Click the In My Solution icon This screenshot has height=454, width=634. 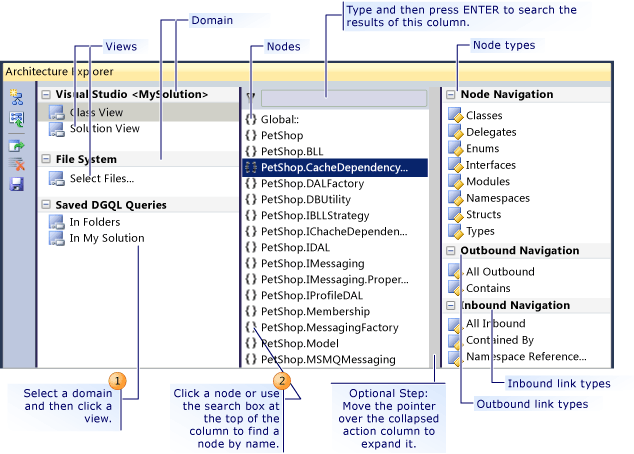57,238
